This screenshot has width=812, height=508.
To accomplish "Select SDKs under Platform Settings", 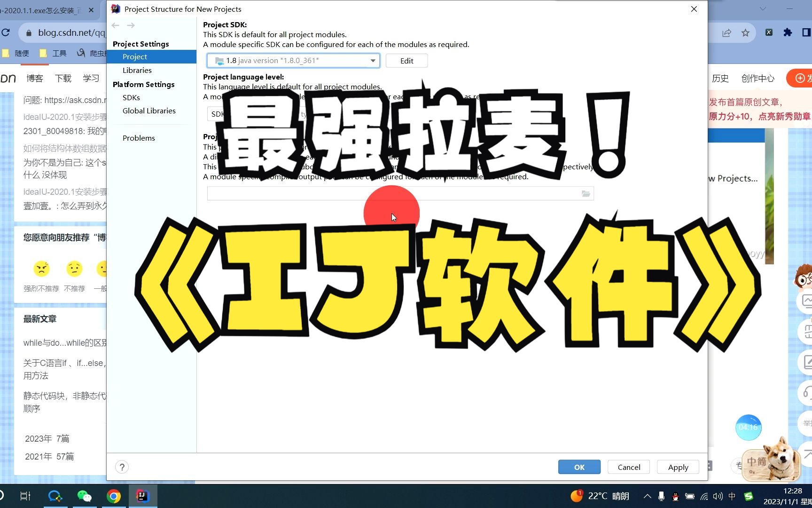I will 131,97.
